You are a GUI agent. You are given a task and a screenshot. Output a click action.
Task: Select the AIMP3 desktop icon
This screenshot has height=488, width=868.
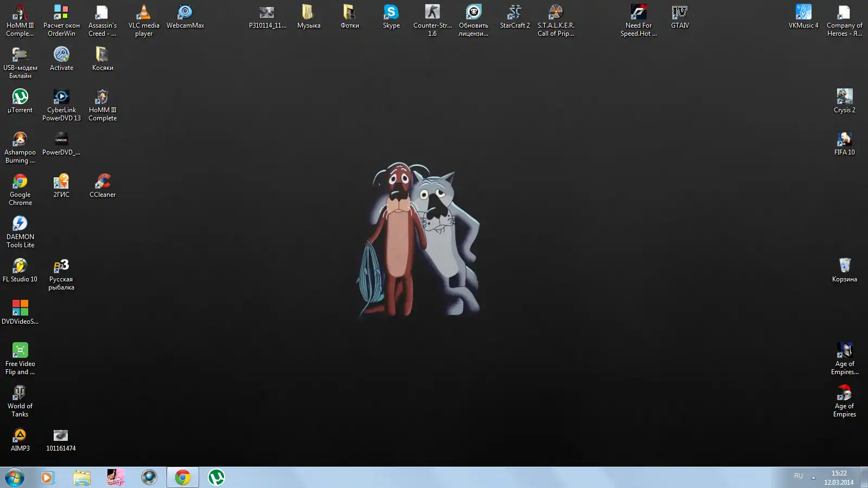click(20, 436)
